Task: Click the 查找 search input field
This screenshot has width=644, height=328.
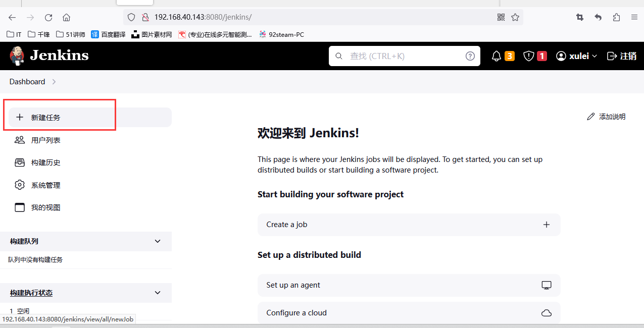Action: (404, 56)
